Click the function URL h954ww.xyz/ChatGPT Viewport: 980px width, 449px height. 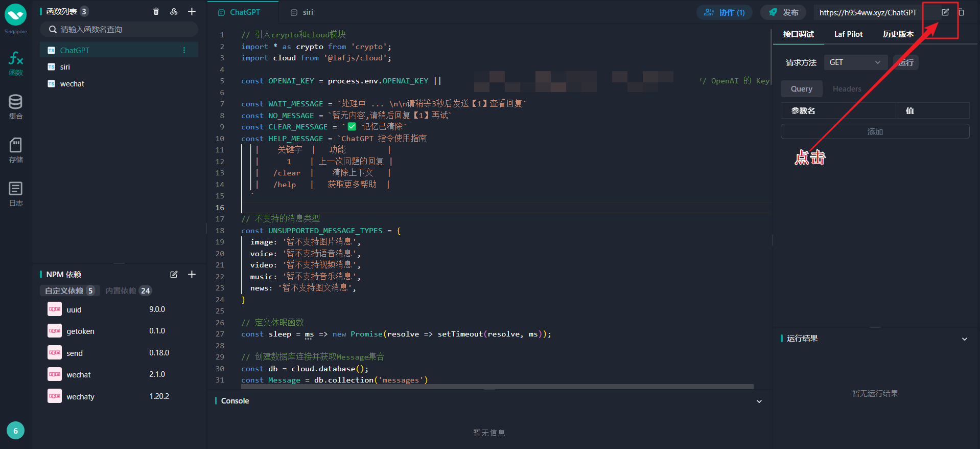coord(868,12)
